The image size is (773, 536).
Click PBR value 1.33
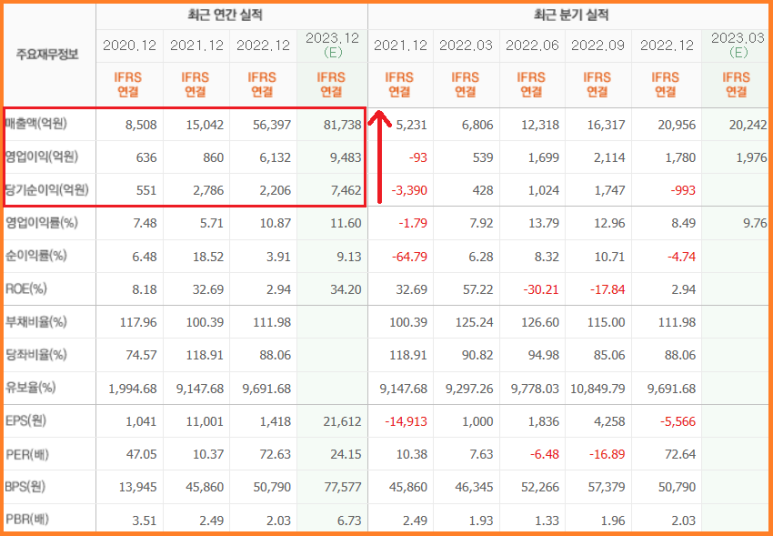click(x=548, y=520)
